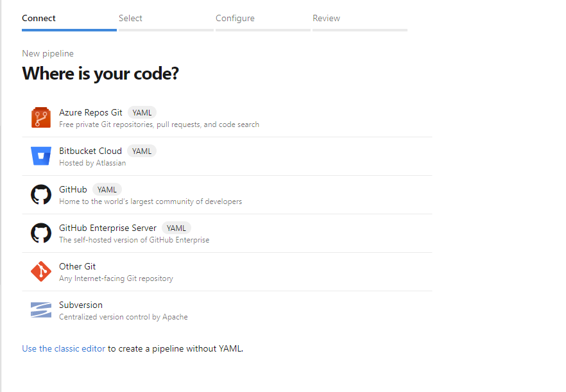Open the 'Use the classic editor' link

click(64, 348)
